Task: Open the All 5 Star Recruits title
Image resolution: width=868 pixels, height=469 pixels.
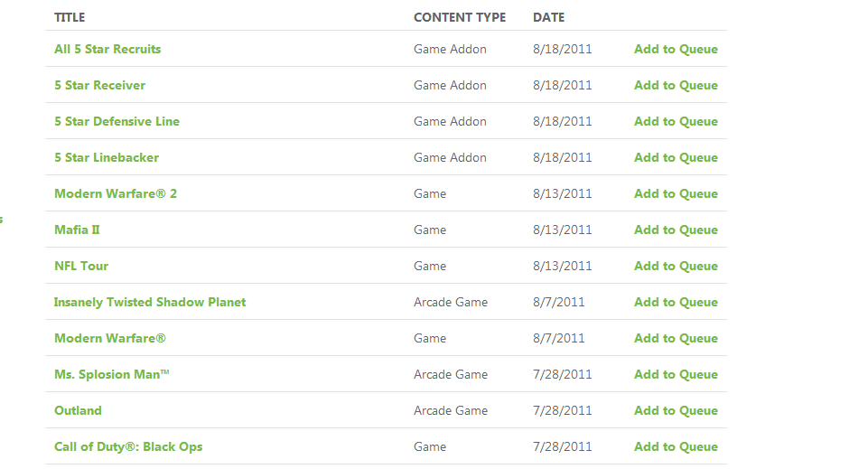Action: 107,49
